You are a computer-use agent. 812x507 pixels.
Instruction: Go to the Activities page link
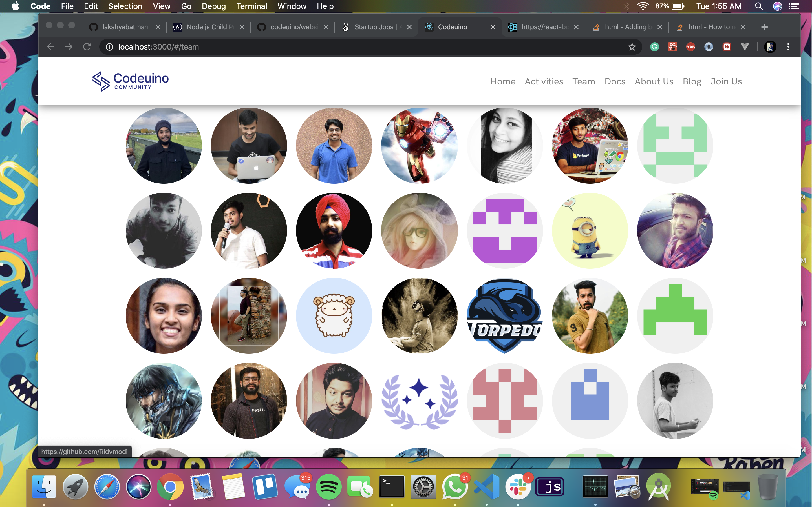coord(544,81)
